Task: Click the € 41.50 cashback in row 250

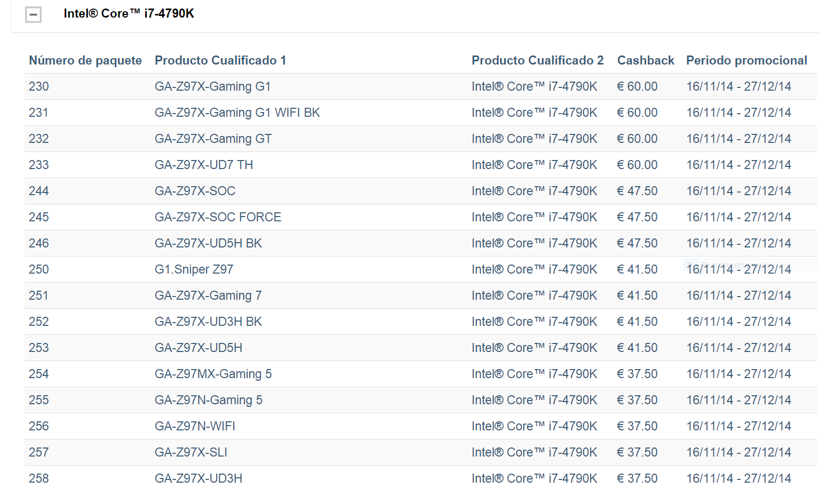Action: tap(638, 269)
